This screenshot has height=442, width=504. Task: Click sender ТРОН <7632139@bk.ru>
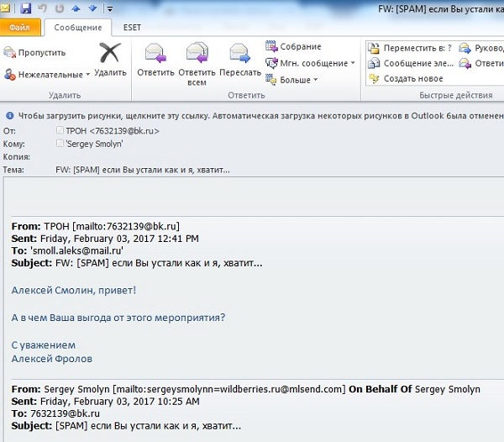(113, 131)
